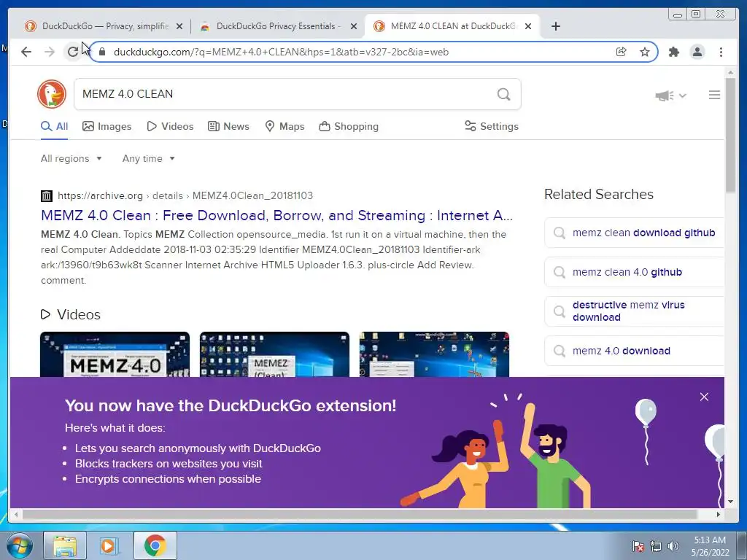Viewport: 747px width, 560px height.
Task: Click the horizontal scrollbar right arrow
Action: click(719, 514)
